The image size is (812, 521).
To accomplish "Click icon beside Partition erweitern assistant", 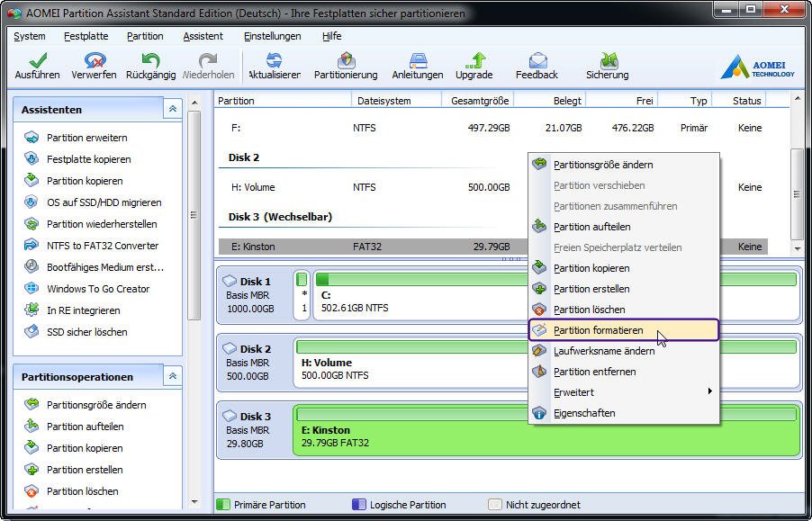I will (x=32, y=138).
